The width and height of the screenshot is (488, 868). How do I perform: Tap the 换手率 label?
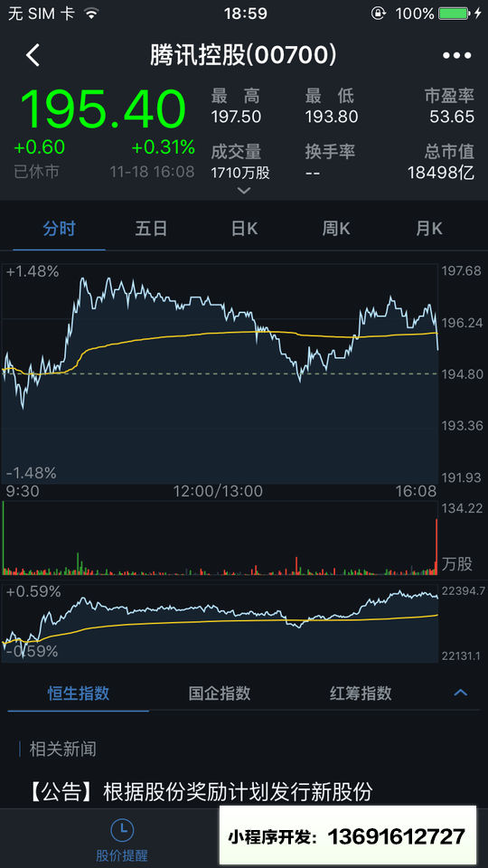point(330,152)
